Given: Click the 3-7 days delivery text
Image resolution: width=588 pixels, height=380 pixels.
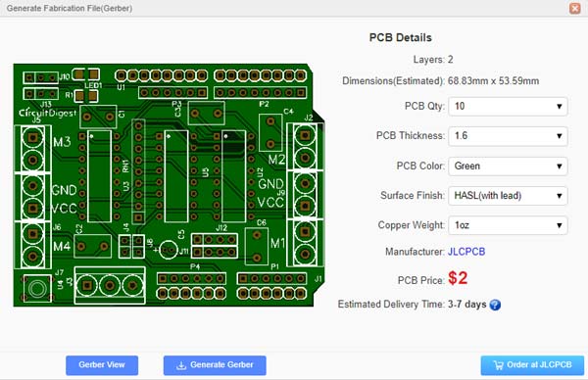Looking at the screenshot, I should click(466, 305).
